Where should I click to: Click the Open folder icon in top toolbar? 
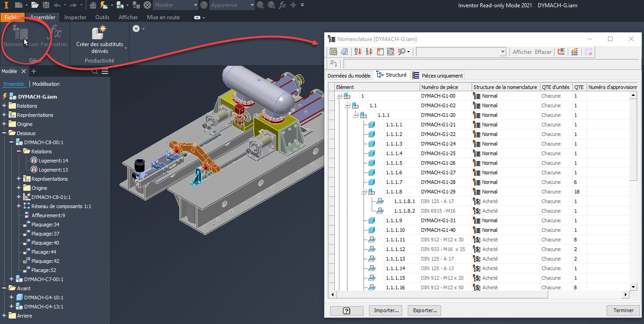pyautogui.click(x=35, y=5)
